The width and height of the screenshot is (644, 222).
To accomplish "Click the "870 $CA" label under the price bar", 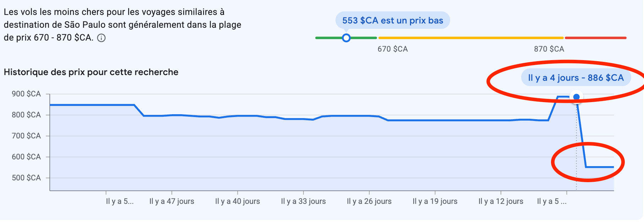I will tap(549, 49).
